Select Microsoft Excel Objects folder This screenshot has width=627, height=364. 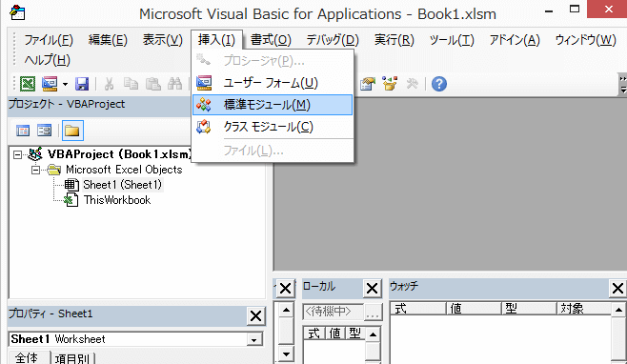[x=124, y=170]
